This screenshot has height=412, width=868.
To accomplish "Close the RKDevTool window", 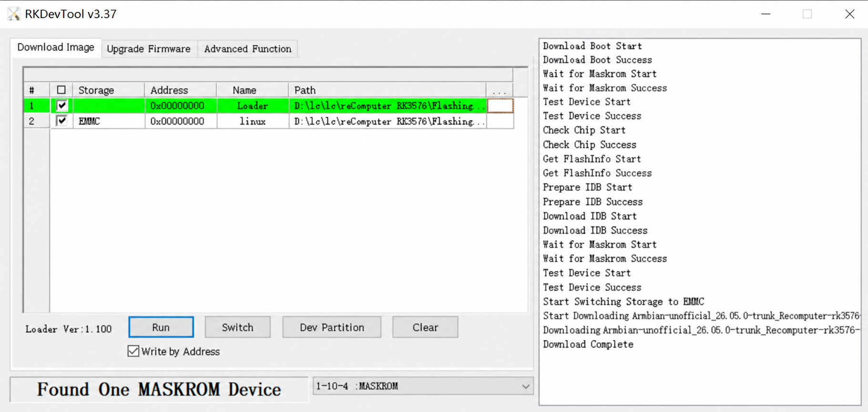I will tap(849, 14).
